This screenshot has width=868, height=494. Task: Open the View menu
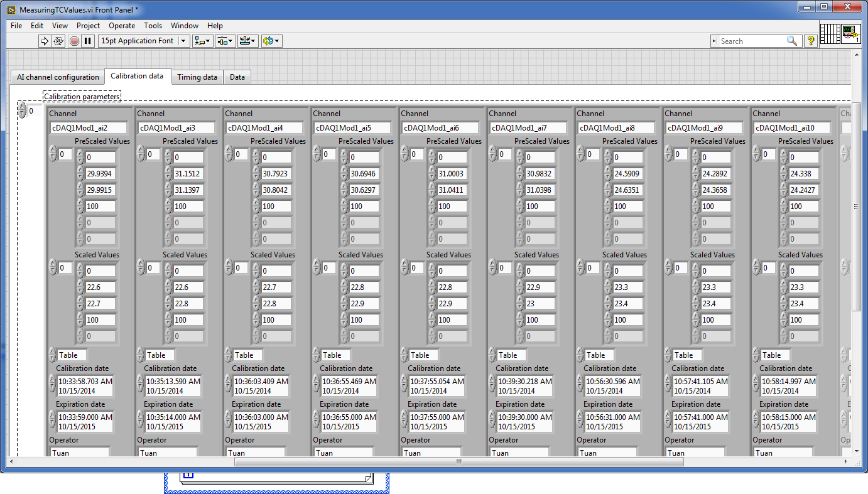[60, 26]
